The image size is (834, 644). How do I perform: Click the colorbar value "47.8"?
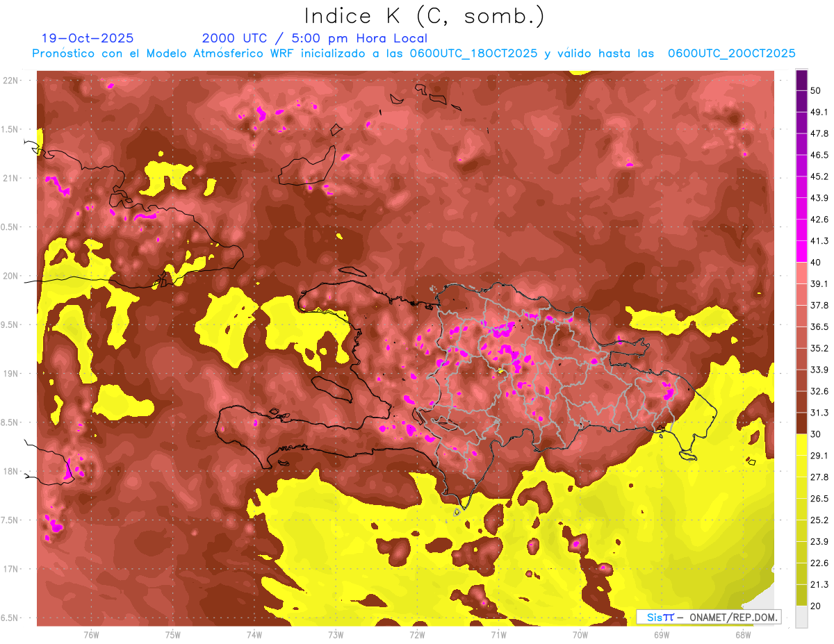pyautogui.click(x=819, y=133)
